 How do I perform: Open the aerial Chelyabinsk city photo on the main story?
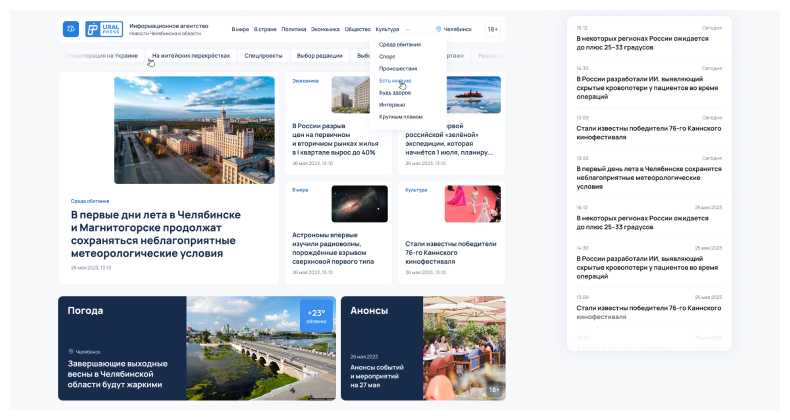pyautogui.click(x=194, y=130)
